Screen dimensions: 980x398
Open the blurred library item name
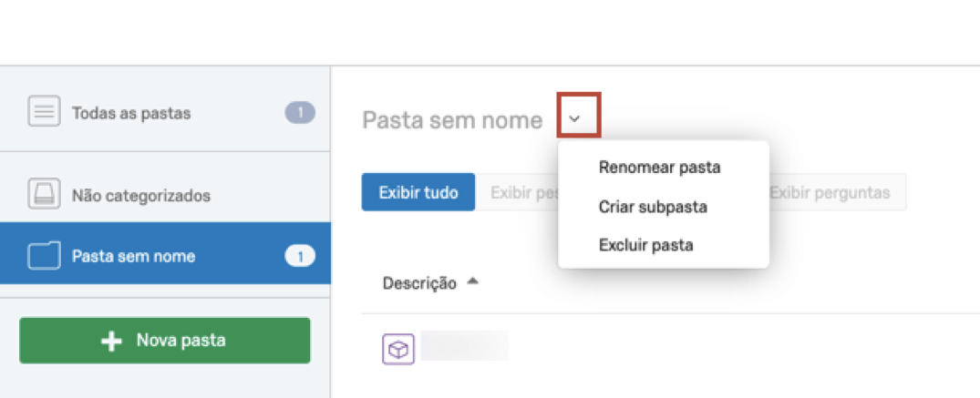465,346
